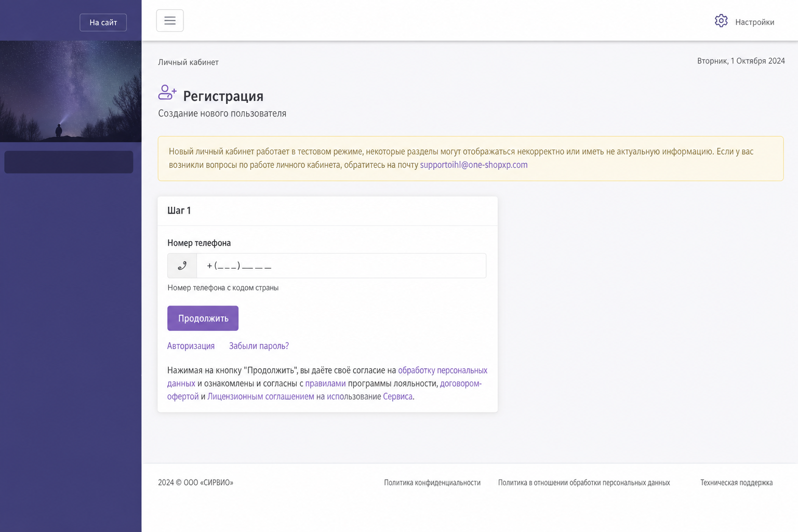The image size is (798, 532).
Task: Open Техническая поддержка footer link
Action: coord(736,483)
